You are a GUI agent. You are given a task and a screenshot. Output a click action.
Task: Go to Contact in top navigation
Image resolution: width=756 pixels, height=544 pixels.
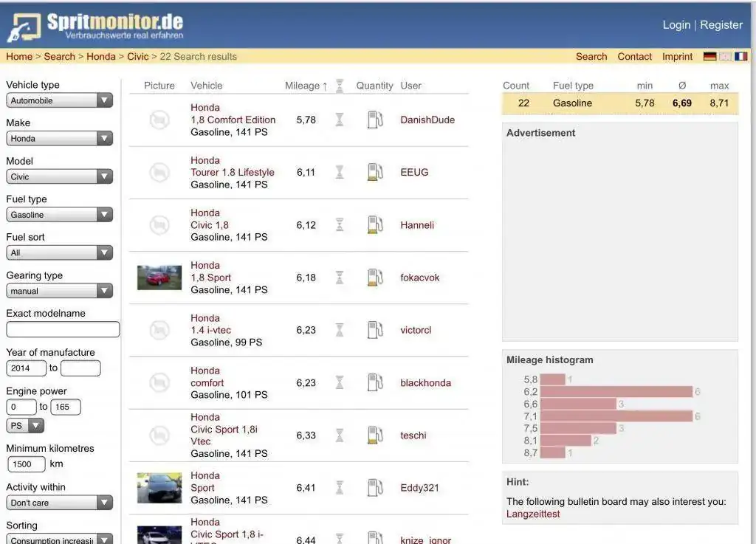[x=634, y=57]
